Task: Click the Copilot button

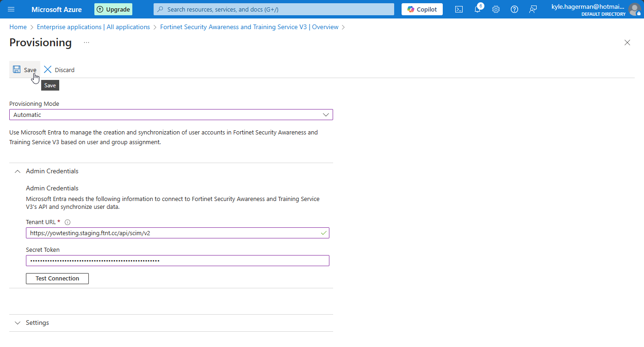Action: (422, 9)
